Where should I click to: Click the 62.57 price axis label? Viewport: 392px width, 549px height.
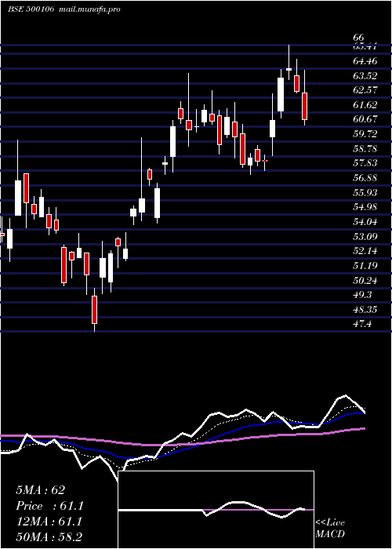coord(365,90)
